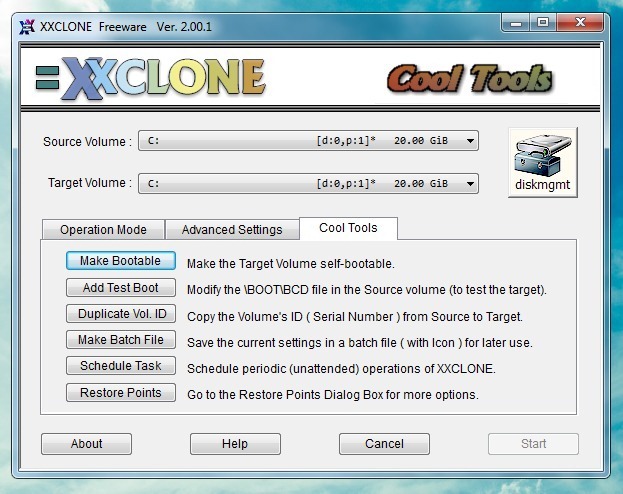Screen dimensions: 623x494
Task: Click the 'Copy the Volume's ID' description
Action: point(355,317)
